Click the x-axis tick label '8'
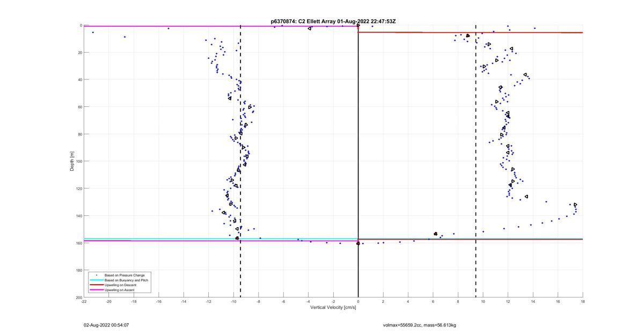644x334 pixels. tap(458, 302)
